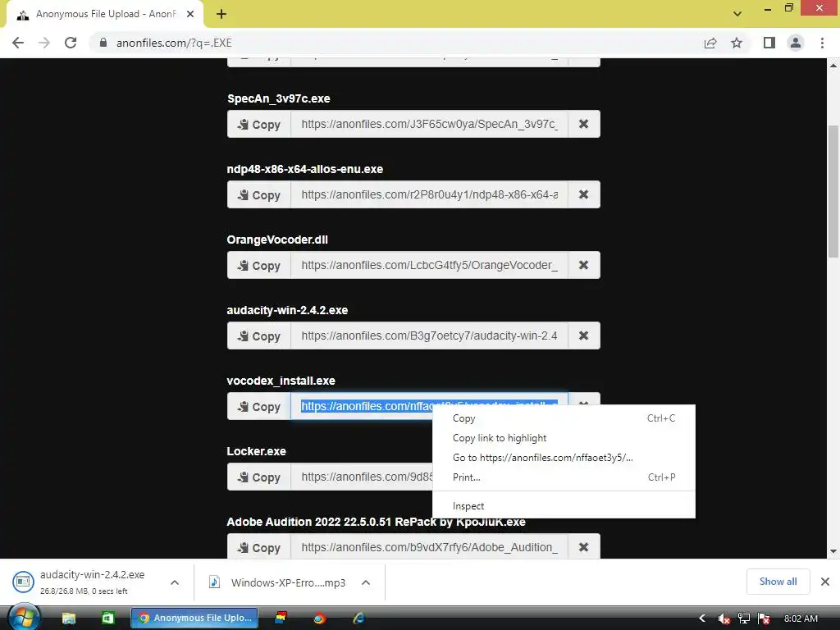Select the Locker.exe URL field
The width and height of the screenshot is (840, 630).
click(x=362, y=477)
